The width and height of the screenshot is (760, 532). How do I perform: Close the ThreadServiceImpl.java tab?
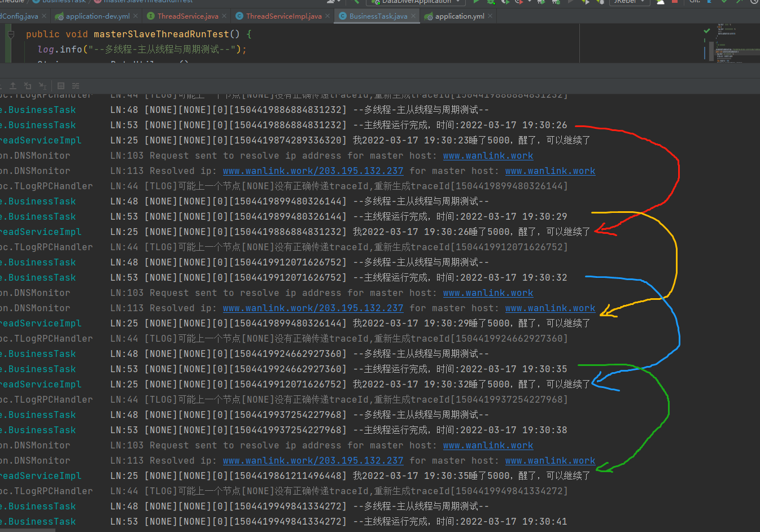[x=327, y=16]
